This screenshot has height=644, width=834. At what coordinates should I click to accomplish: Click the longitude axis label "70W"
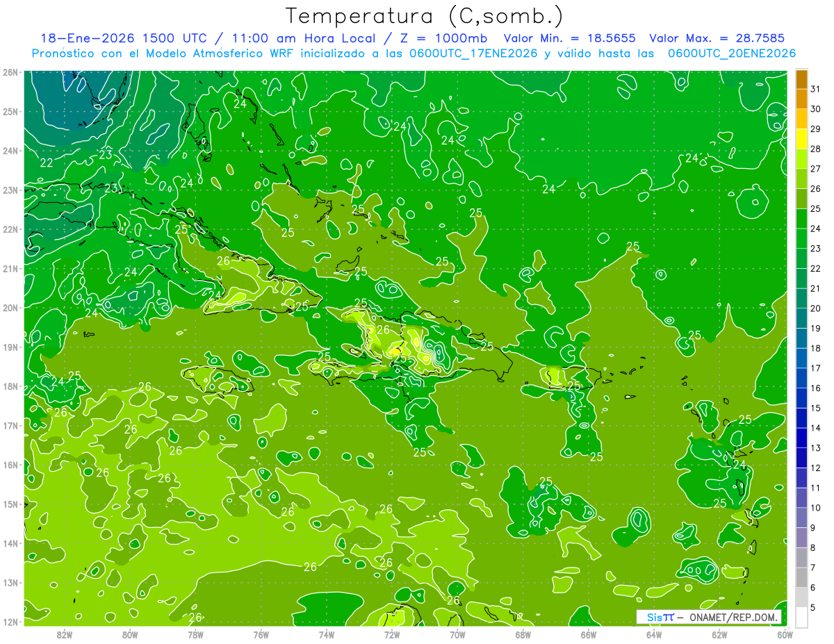(457, 634)
